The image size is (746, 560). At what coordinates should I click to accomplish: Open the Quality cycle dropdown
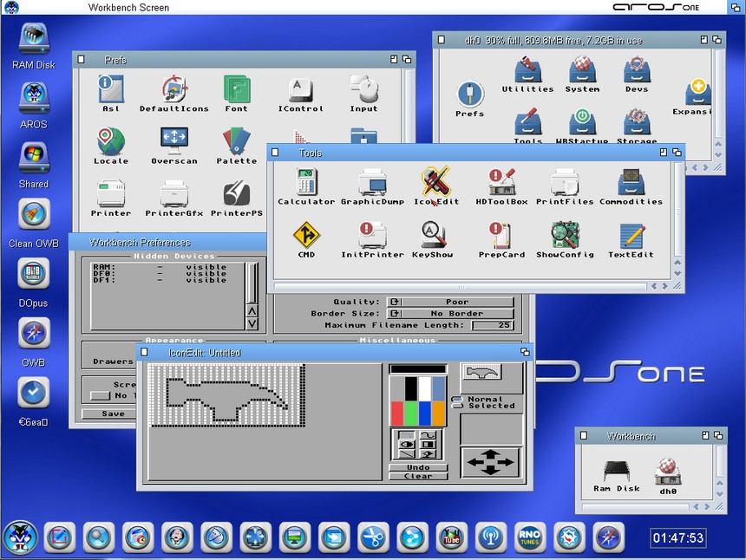click(450, 302)
